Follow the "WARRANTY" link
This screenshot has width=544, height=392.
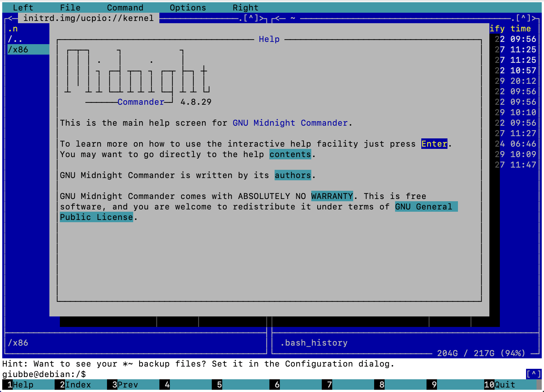tap(332, 196)
